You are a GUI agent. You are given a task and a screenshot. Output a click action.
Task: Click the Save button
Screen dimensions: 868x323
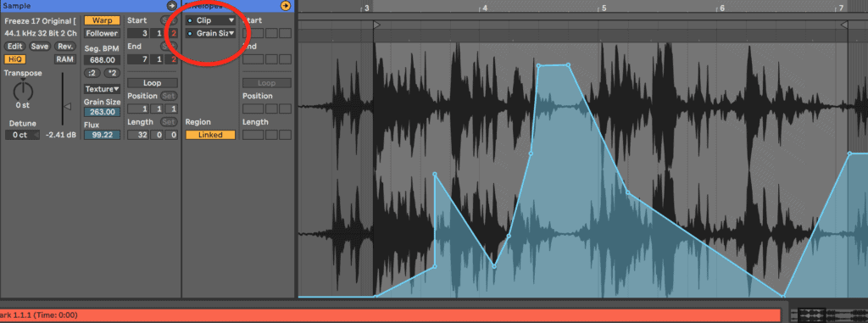pos(40,47)
